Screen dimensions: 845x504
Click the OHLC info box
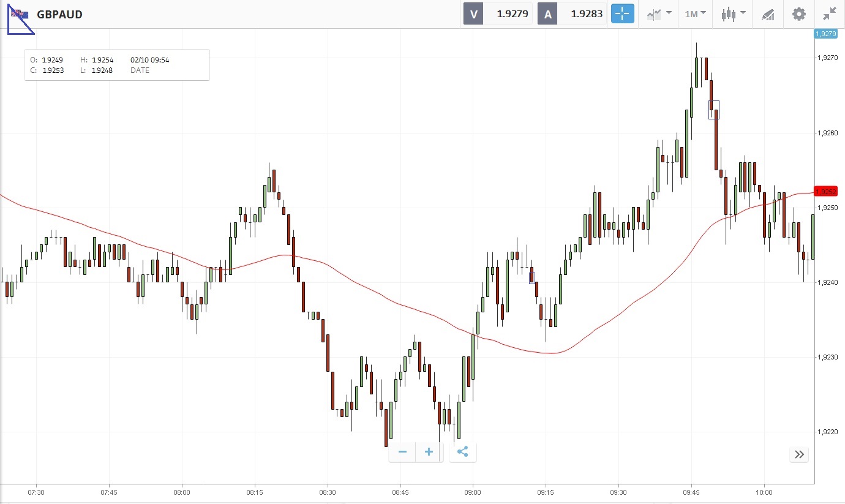click(116, 65)
